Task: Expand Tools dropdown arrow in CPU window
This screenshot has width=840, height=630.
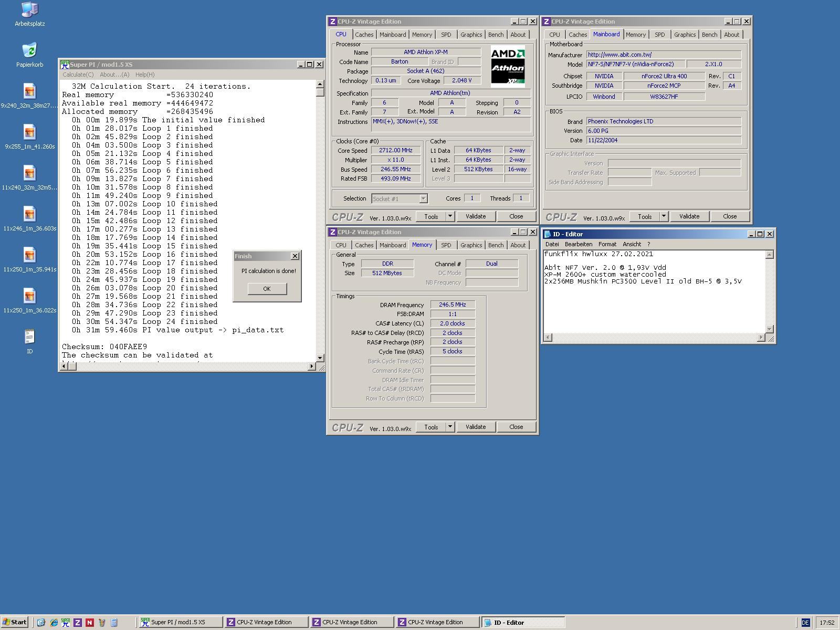Action: pyautogui.click(x=450, y=216)
